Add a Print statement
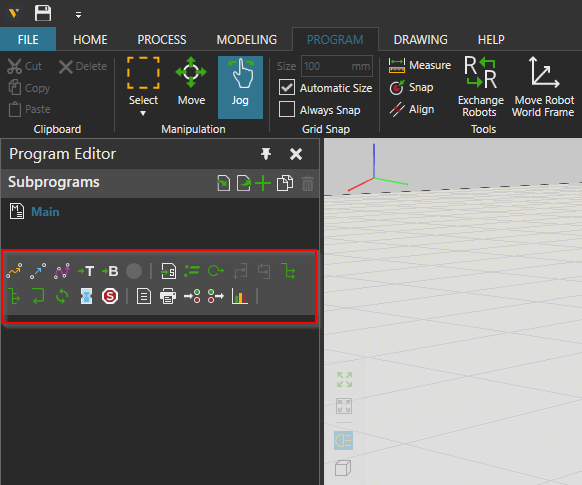Viewport: 582px width, 485px height. 168,296
